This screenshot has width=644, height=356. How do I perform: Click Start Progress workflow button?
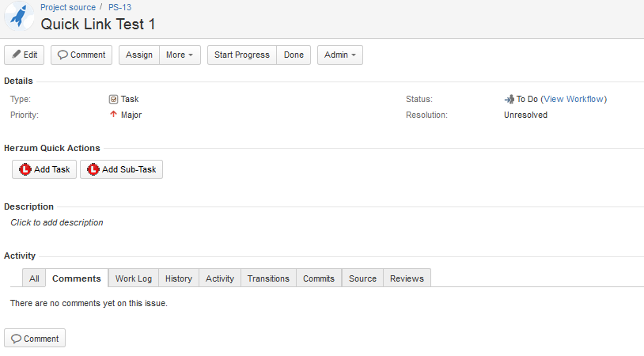click(241, 55)
